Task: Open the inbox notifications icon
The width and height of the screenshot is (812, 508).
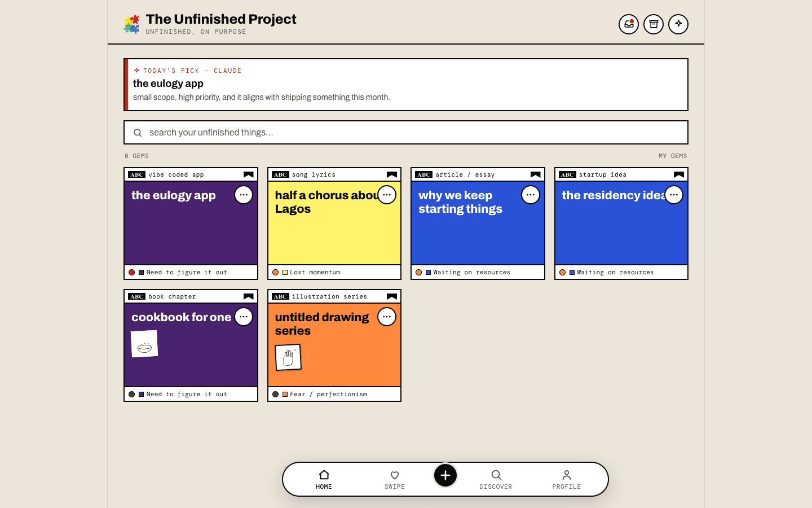Action: click(629, 24)
